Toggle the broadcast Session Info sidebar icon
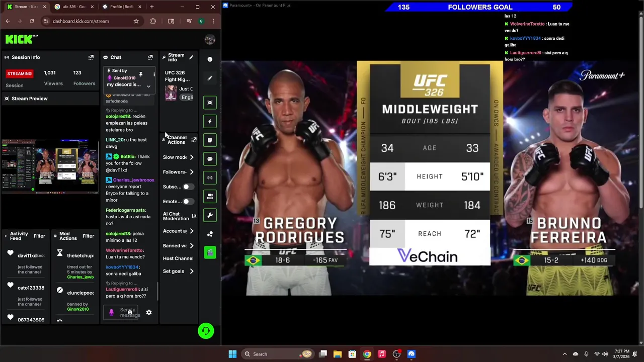Image resolution: width=644 pixels, height=362 pixels. point(210,177)
